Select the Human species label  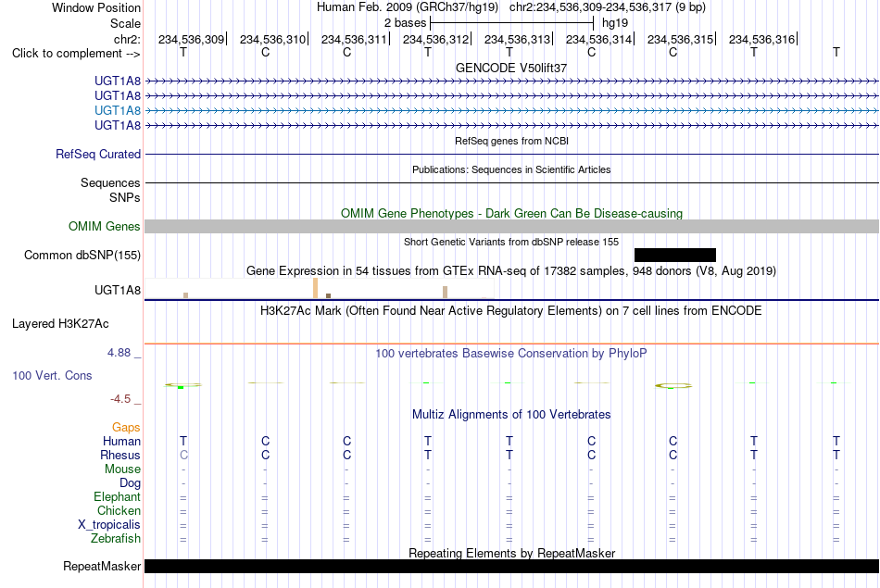(x=121, y=441)
